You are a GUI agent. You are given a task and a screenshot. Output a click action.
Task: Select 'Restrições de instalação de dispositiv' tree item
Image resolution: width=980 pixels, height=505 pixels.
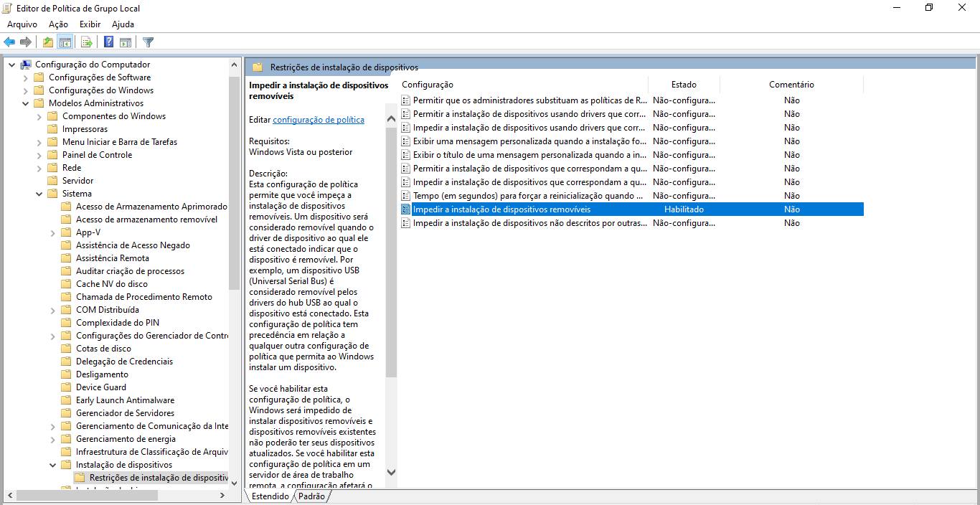[159, 478]
